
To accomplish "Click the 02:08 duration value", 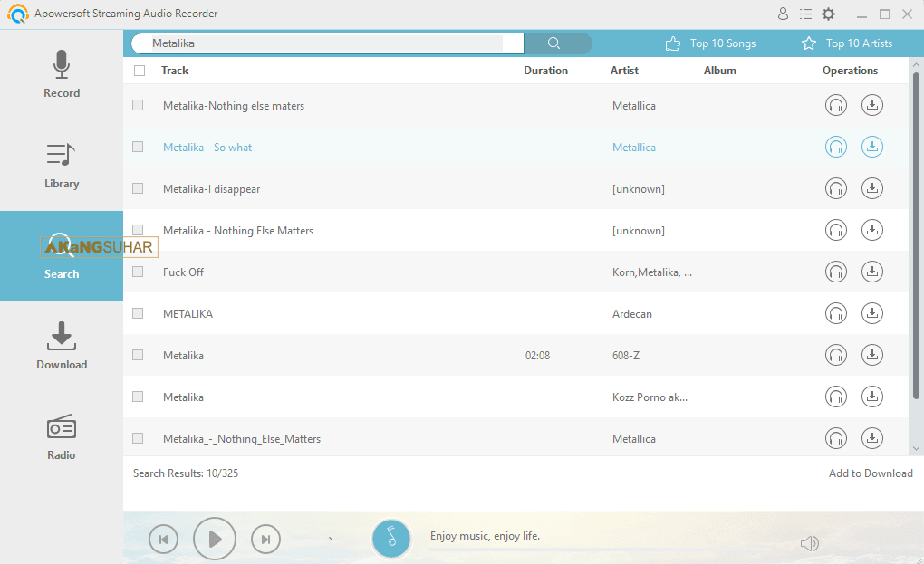I will (537, 356).
